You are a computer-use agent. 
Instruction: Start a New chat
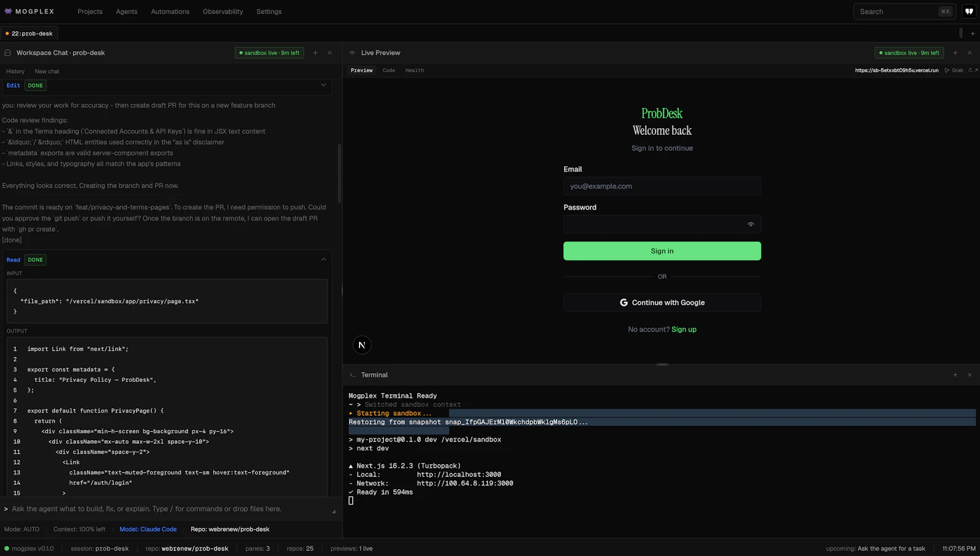47,72
